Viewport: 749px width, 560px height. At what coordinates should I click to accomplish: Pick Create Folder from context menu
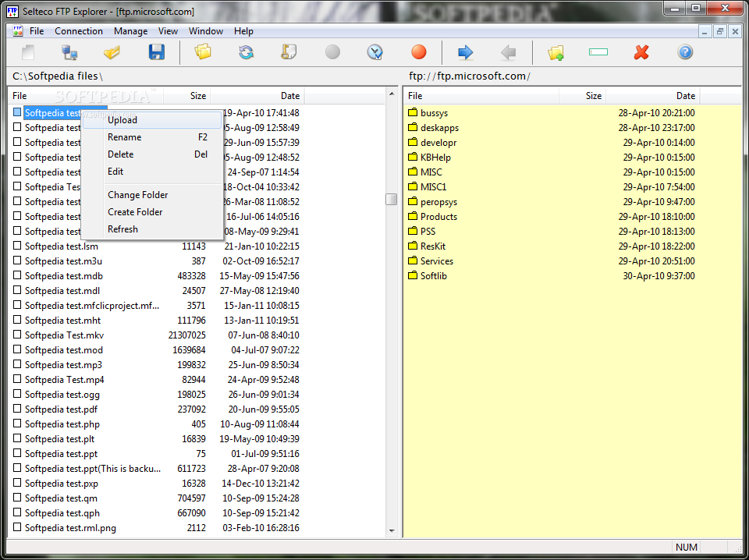coord(152,212)
